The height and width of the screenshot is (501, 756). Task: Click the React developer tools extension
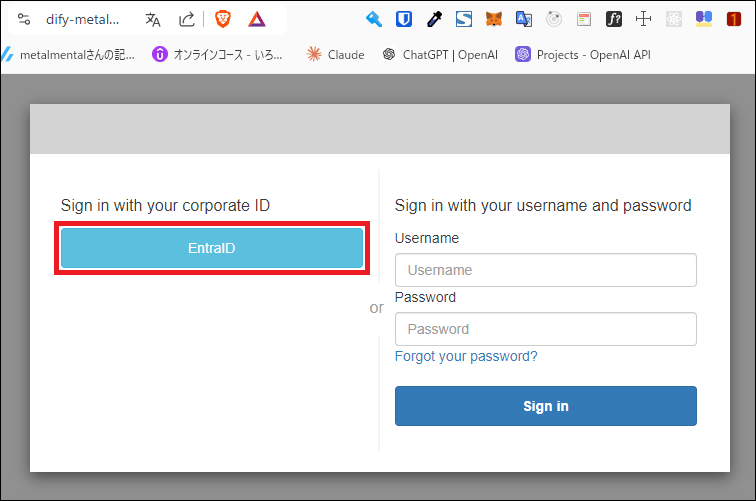point(674,19)
